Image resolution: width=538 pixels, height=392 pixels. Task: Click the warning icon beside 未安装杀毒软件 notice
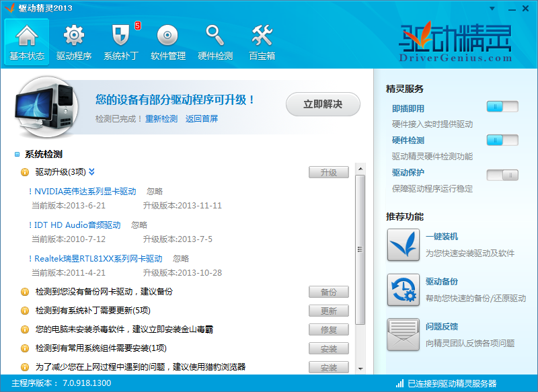pos(25,329)
